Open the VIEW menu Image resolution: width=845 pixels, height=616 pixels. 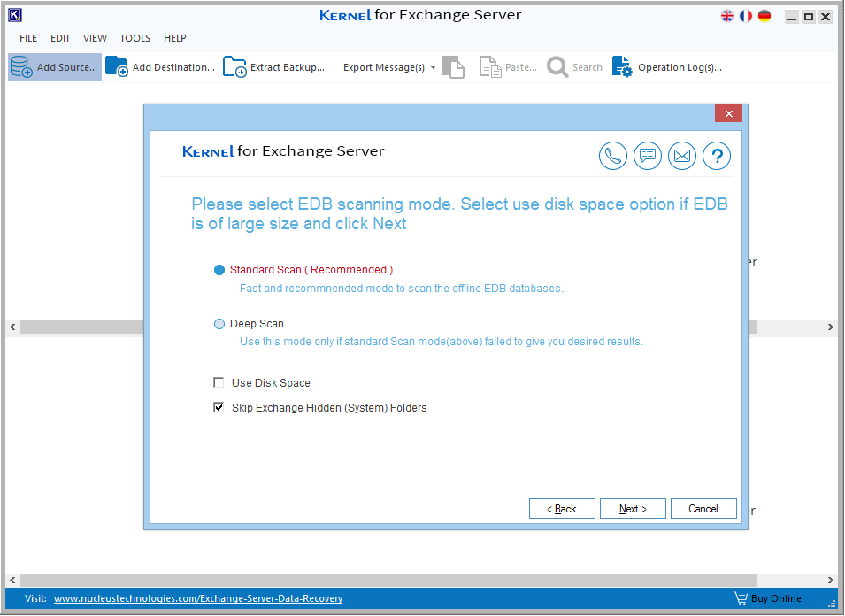click(x=95, y=38)
